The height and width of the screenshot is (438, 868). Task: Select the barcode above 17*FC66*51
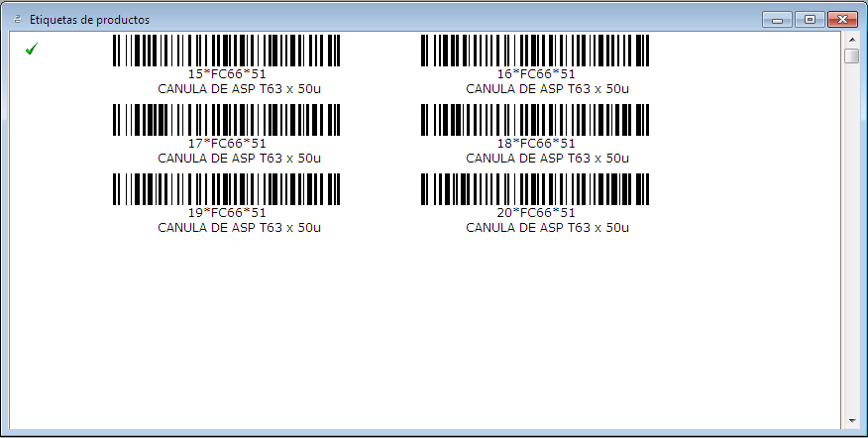(226, 120)
